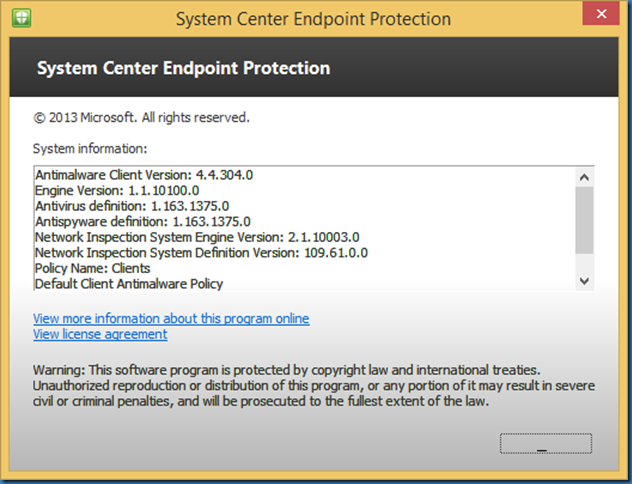632x484 pixels.
Task: Close the System Center Endpoint Protection dialog
Action: [600, 17]
